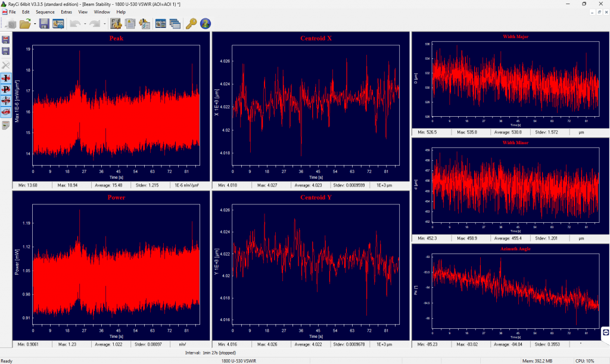Viewport: 610px width, 364px height.
Task: Open the File menu
Action: pos(13,12)
